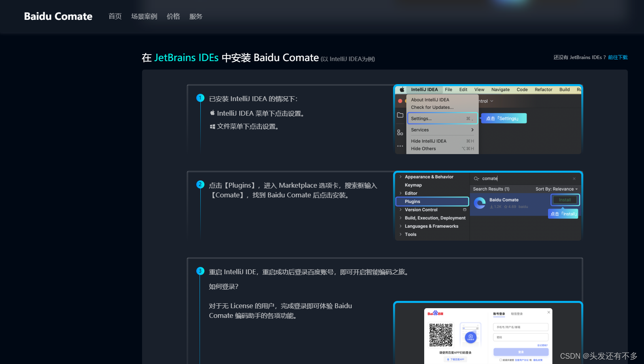644x364 pixels.
Task: Click the Search Results (1) header
Action: click(491, 189)
